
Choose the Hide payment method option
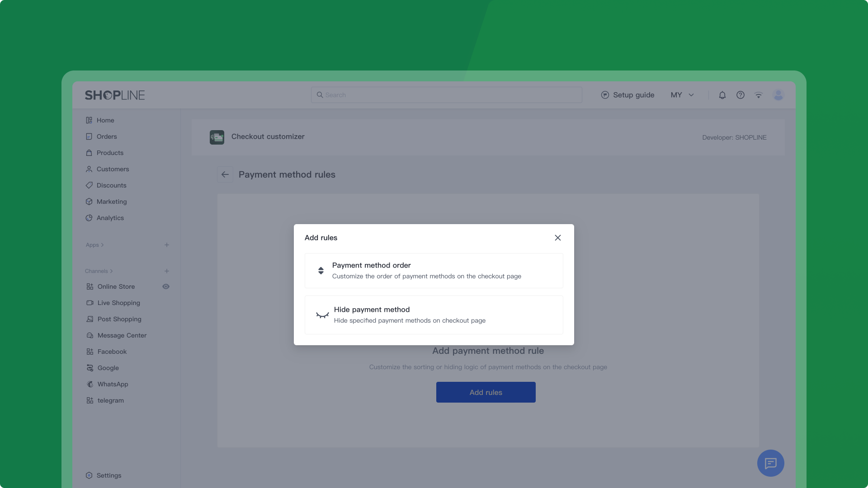click(x=434, y=315)
